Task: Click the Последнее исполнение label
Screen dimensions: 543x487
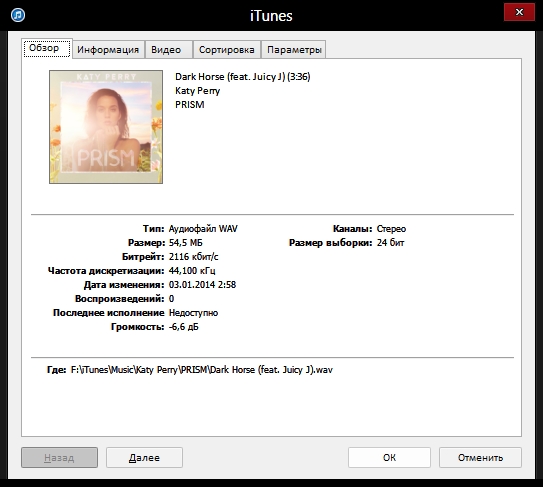Action: point(108,313)
